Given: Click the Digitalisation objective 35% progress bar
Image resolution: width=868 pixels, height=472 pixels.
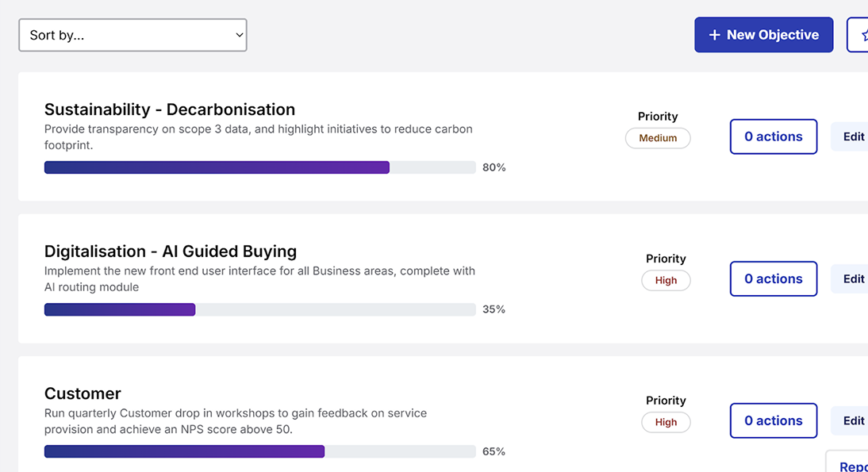Looking at the screenshot, I should [x=259, y=309].
